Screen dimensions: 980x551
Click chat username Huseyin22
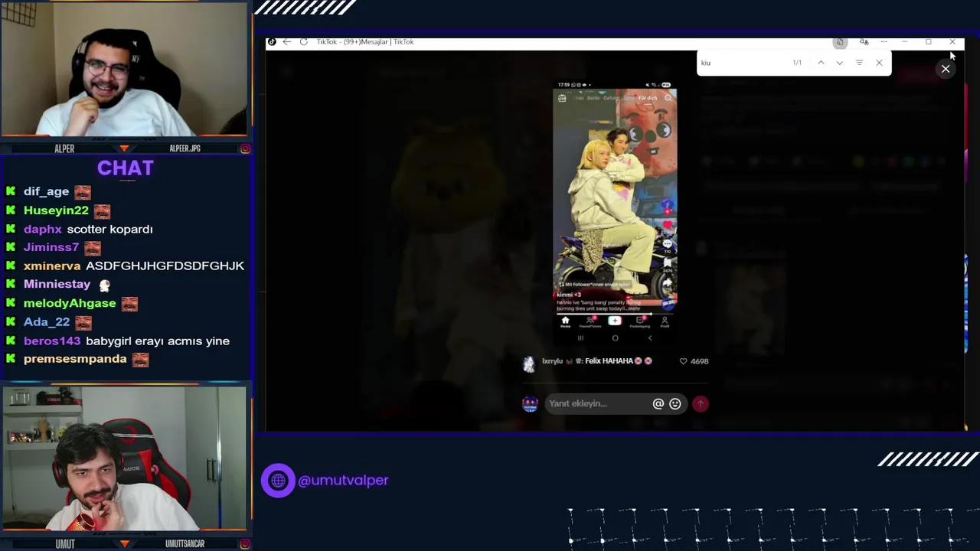[56, 210]
